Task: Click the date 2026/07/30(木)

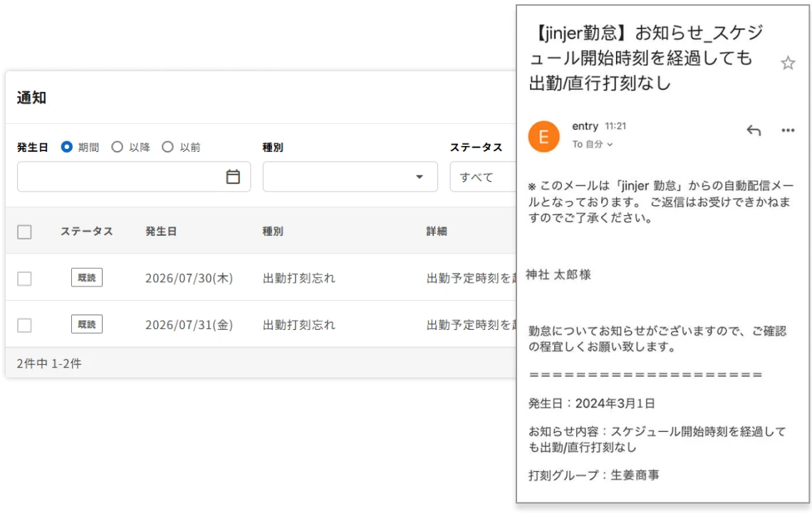Action: pyautogui.click(x=189, y=279)
